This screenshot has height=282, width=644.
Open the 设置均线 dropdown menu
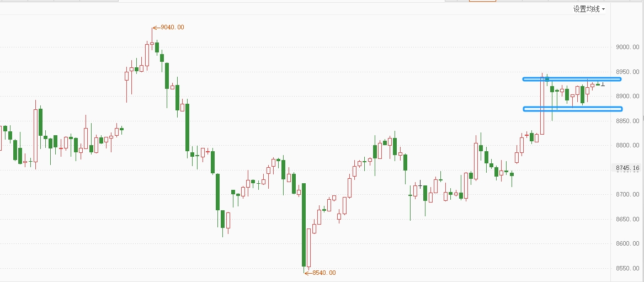coord(589,9)
